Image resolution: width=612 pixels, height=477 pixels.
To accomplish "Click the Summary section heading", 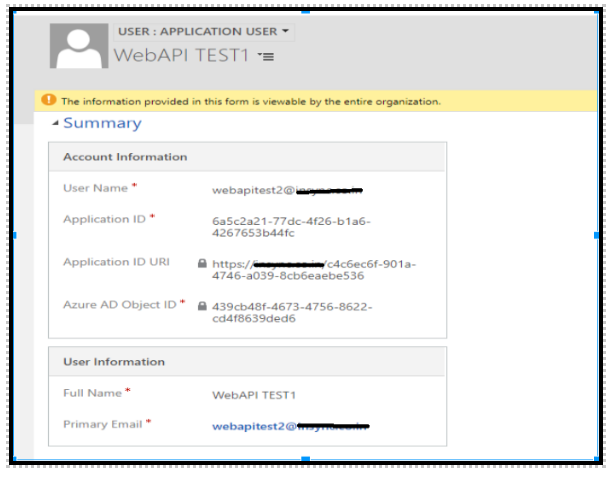I will pyautogui.click(x=102, y=123).
